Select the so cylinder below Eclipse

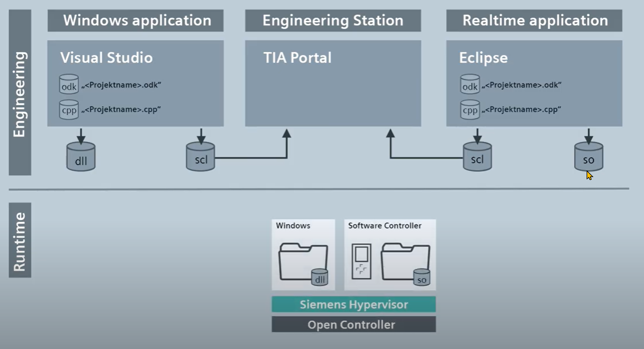click(588, 157)
